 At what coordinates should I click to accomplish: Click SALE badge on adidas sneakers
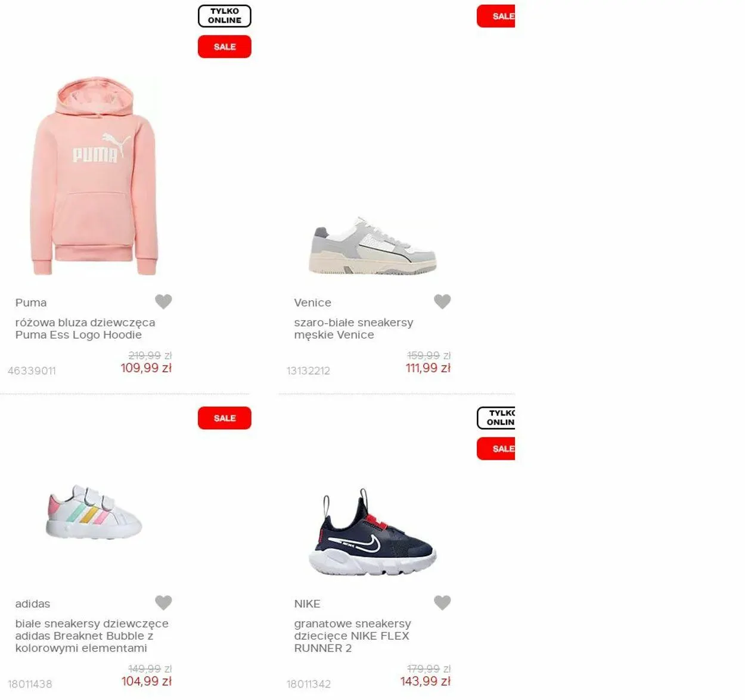pos(225,418)
